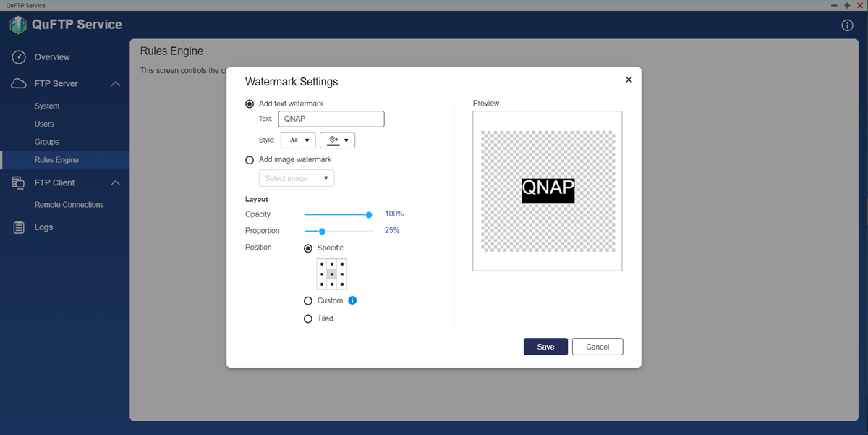Go to Remote Connections page
The width and height of the screenshot is (868, 435).
[69, 205]
